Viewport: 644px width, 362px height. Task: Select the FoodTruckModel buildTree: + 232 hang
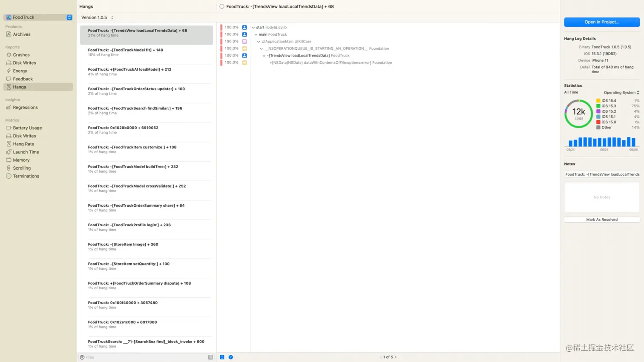(x=147, y=169)
